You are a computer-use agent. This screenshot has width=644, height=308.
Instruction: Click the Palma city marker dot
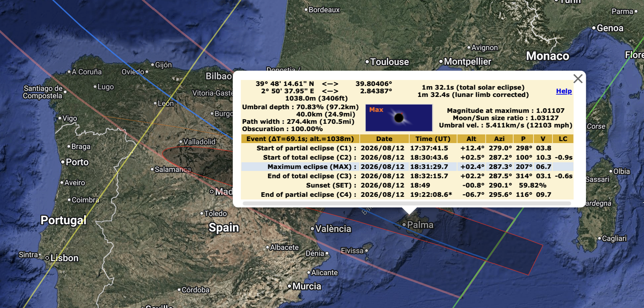(404, 225)
